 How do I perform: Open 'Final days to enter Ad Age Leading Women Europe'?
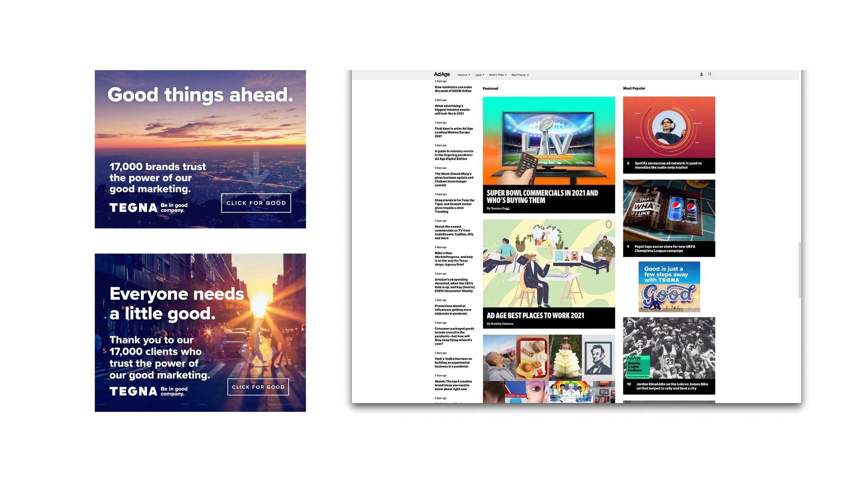(454, 132)
